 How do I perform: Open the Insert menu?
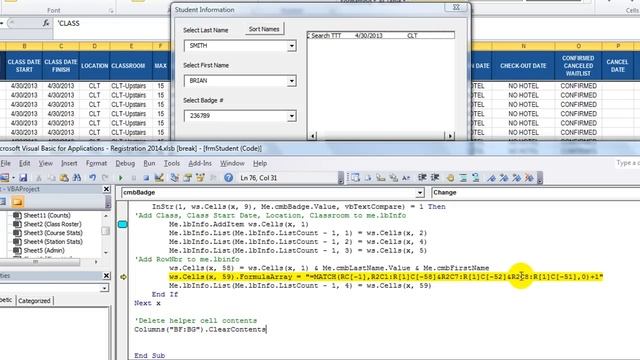(x=69, y=163)
